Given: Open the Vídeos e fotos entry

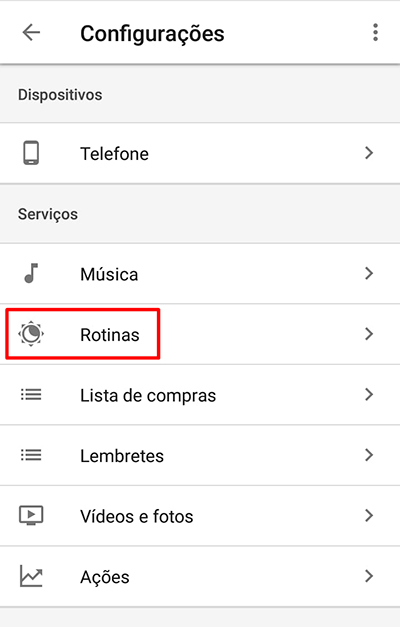Looking at the screenshot, I should (x=200, y=516).
